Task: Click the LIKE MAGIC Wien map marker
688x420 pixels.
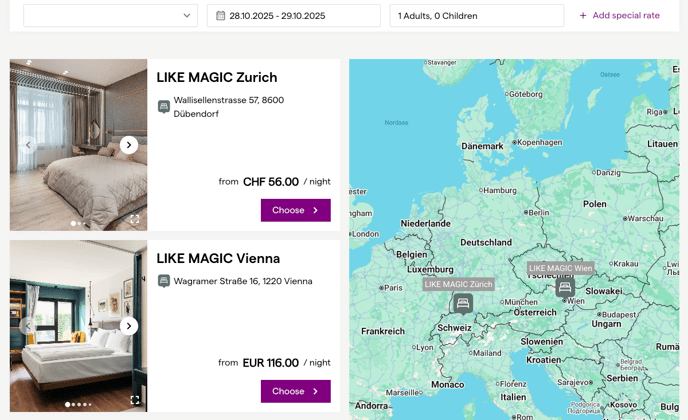Action: coord(565,287)
